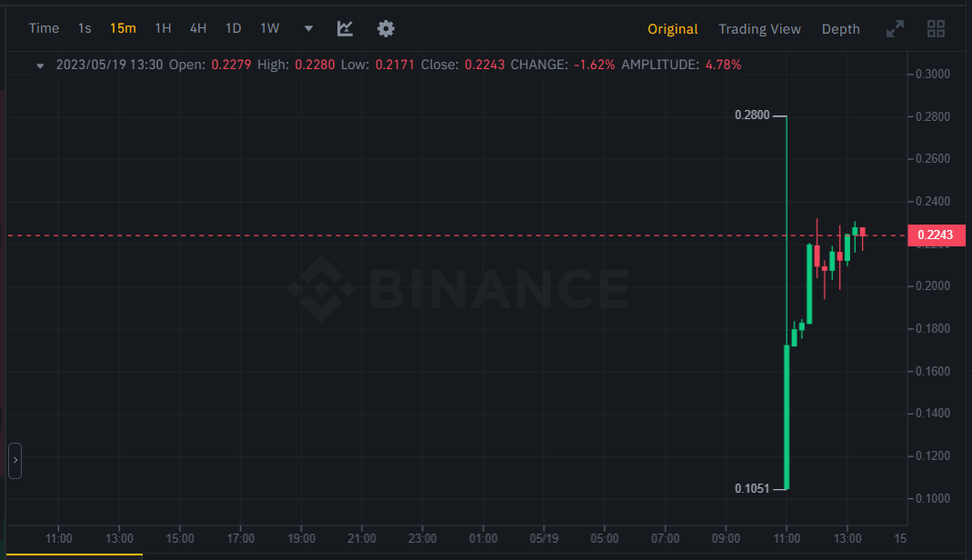Click the latest red candlestick
Viewport: 972px width, 560px height.
coord(862,233)
